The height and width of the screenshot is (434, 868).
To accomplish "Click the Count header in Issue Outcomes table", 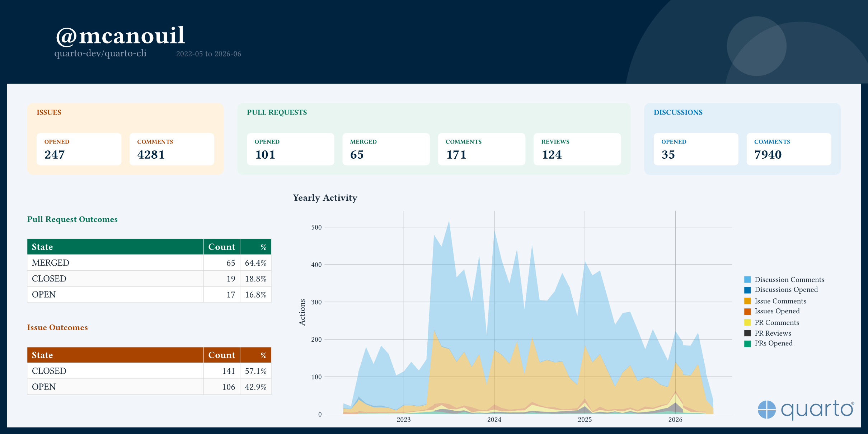I will [222, 355].
